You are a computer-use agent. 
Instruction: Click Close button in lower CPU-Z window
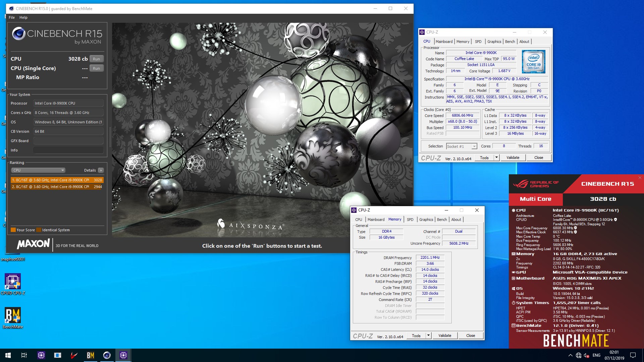click(471, 336)
